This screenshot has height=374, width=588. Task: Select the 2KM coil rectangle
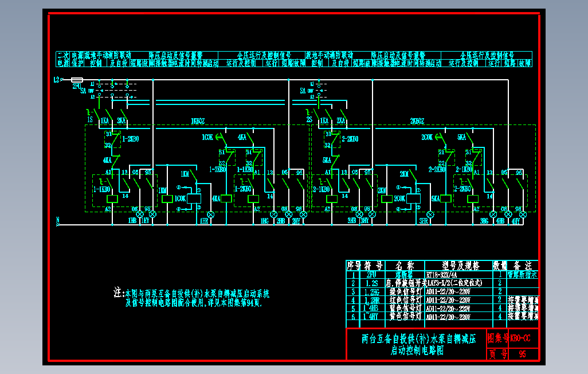387,198
